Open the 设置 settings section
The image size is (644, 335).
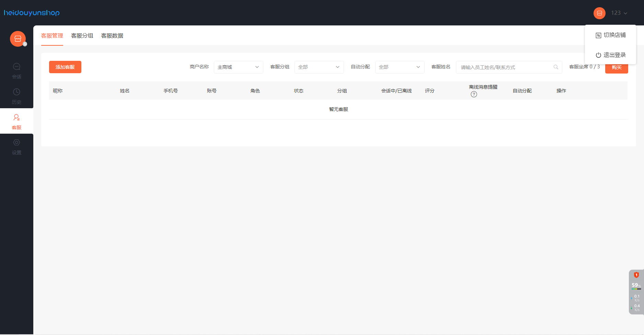(16, 147)
